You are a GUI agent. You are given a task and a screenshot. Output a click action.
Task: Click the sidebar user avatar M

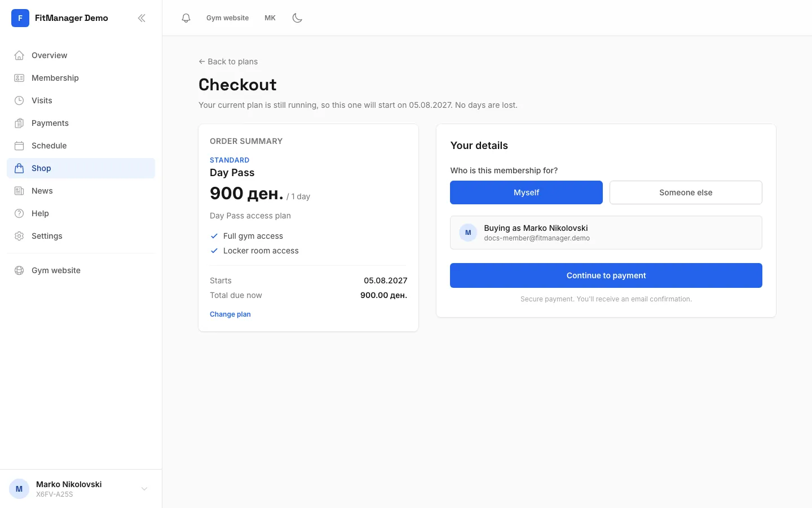19,489
